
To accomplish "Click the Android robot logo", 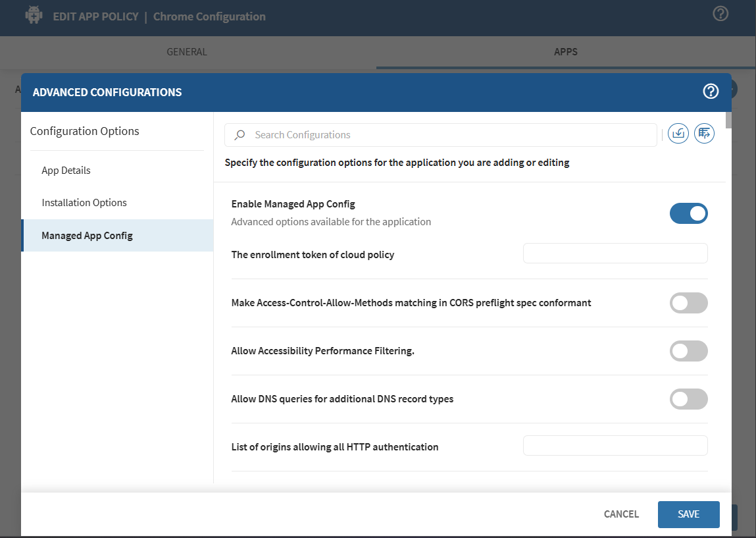I will click(x=33, y=14).
